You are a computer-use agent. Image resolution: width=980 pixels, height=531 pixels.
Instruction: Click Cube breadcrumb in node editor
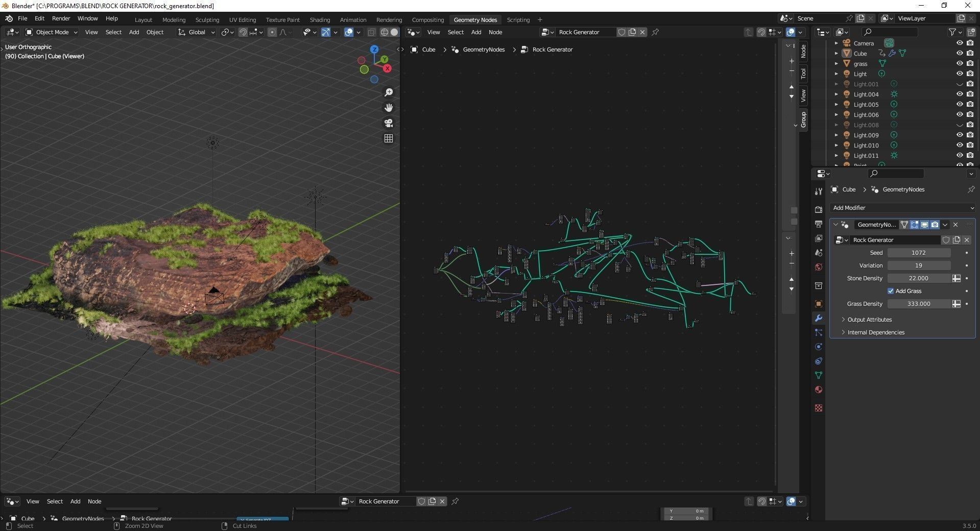(428, 50)
